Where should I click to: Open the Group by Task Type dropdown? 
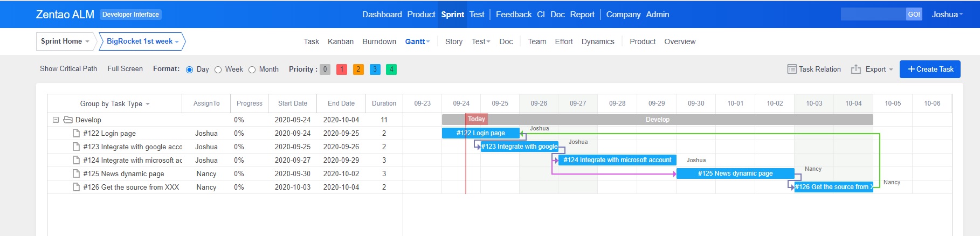tap(114, 103)
